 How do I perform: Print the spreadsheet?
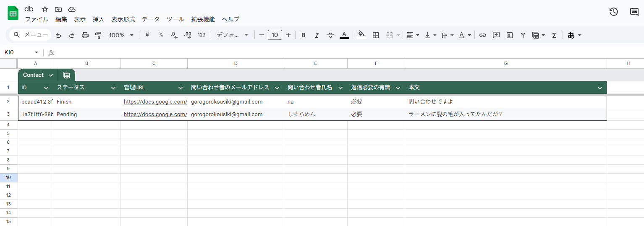(85, 35)
